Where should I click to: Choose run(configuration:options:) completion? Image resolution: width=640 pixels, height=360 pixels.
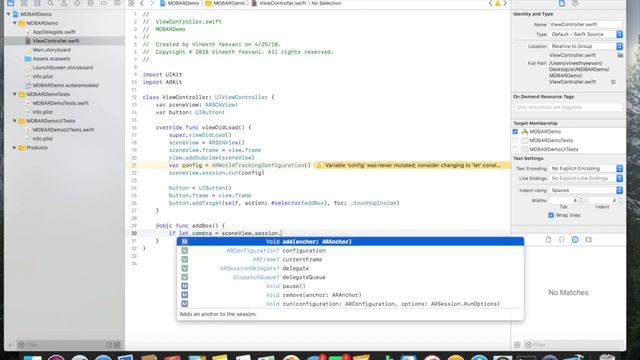click(x=350, y=304)
